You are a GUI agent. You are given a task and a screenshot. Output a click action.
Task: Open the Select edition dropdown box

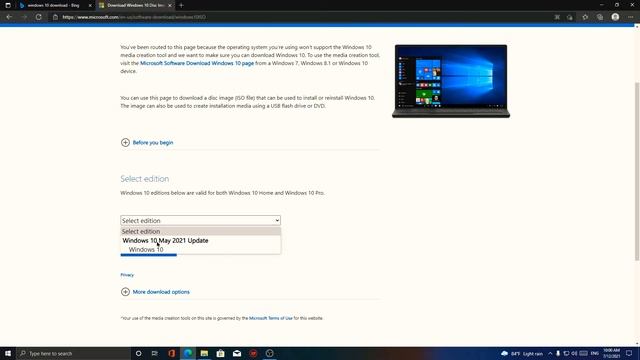tap(200, 220)
